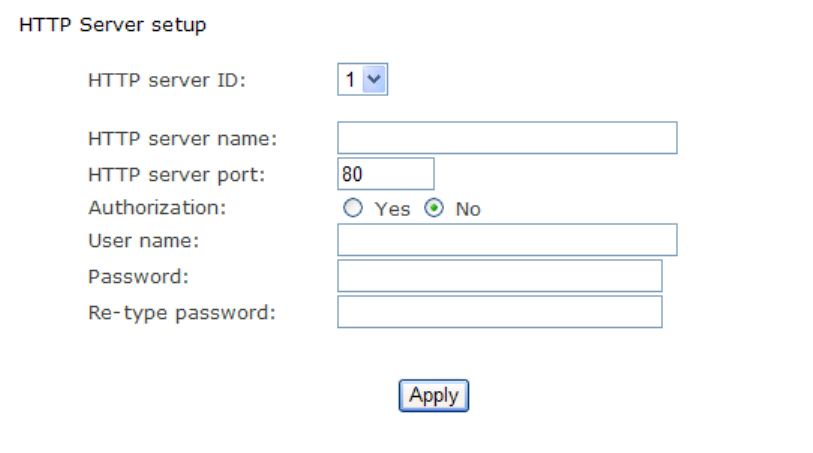Viewport: 813px width, 453px height.
Task: Click into the User name field
Action: tap(507, 240)
